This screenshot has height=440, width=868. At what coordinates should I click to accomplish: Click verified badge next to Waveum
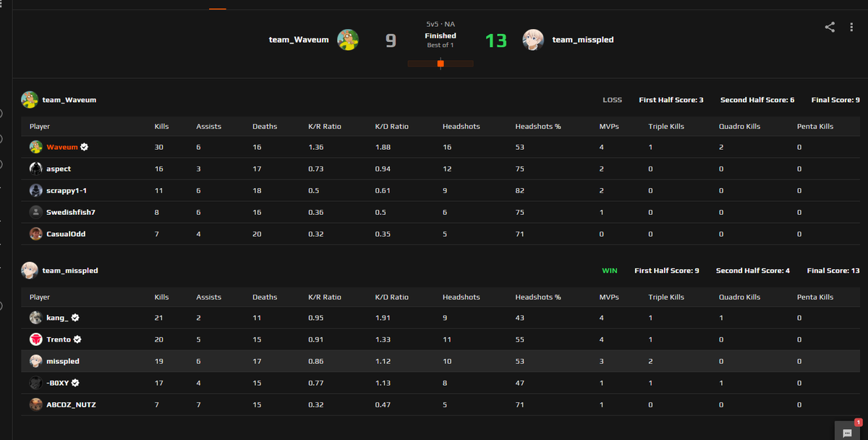pyautogui.click(x=85, y=147)
